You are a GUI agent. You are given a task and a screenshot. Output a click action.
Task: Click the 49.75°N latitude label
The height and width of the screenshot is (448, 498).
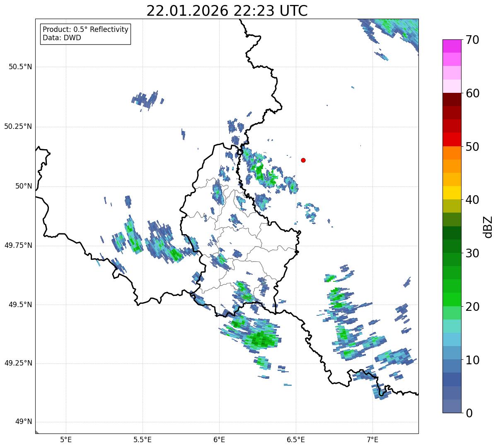point(18,245)
